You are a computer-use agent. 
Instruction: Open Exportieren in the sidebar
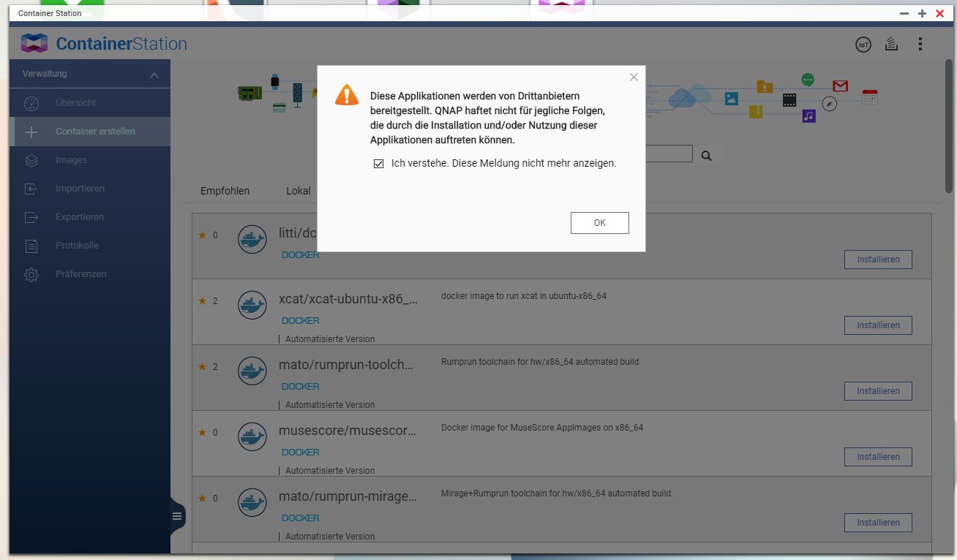point(90,217)
